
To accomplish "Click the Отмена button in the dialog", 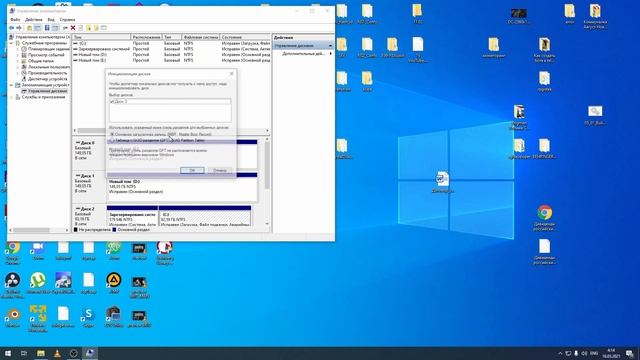I will click(220, 170).
